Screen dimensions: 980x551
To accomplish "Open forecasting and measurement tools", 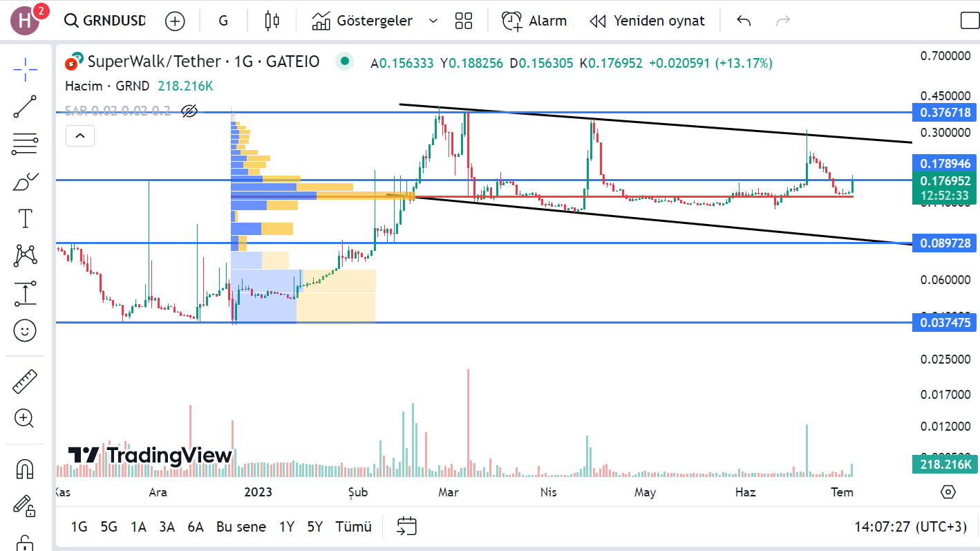I will [25, 293].
